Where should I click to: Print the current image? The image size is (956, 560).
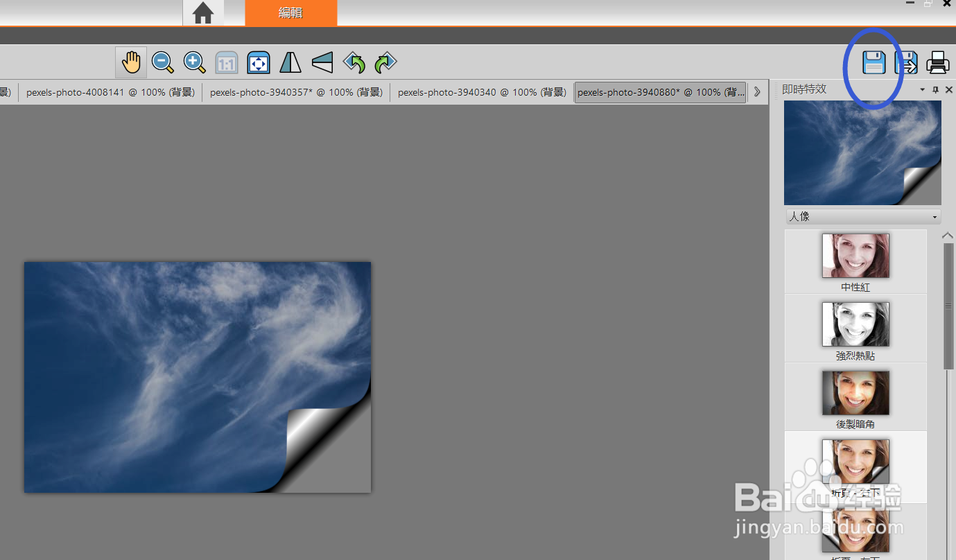(x=938, y=63)
